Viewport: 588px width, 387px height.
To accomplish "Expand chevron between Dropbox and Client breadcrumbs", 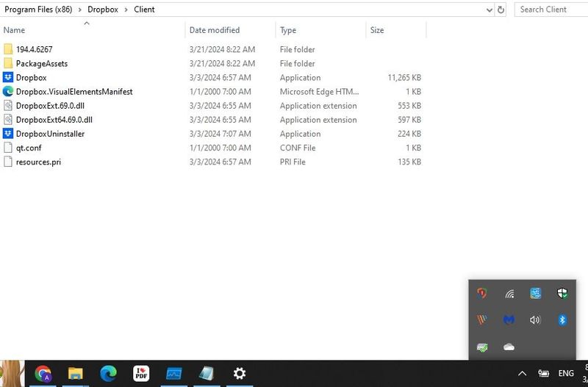I will click(126, 10).
